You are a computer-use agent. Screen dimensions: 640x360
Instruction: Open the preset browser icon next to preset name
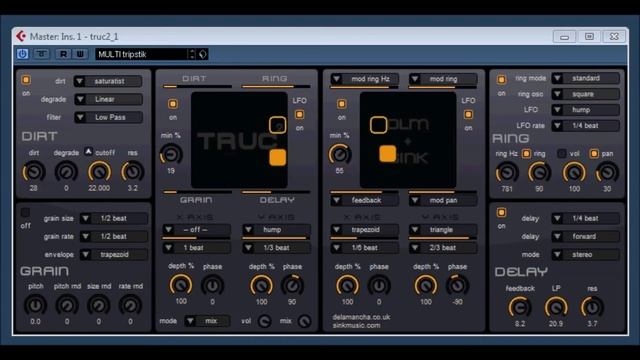tap(203, 54)
